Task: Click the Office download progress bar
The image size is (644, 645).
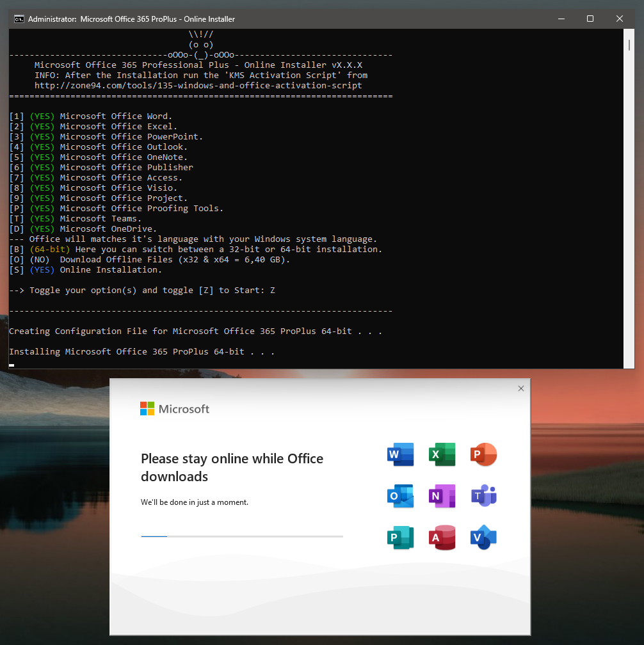Action: (241, 536)
